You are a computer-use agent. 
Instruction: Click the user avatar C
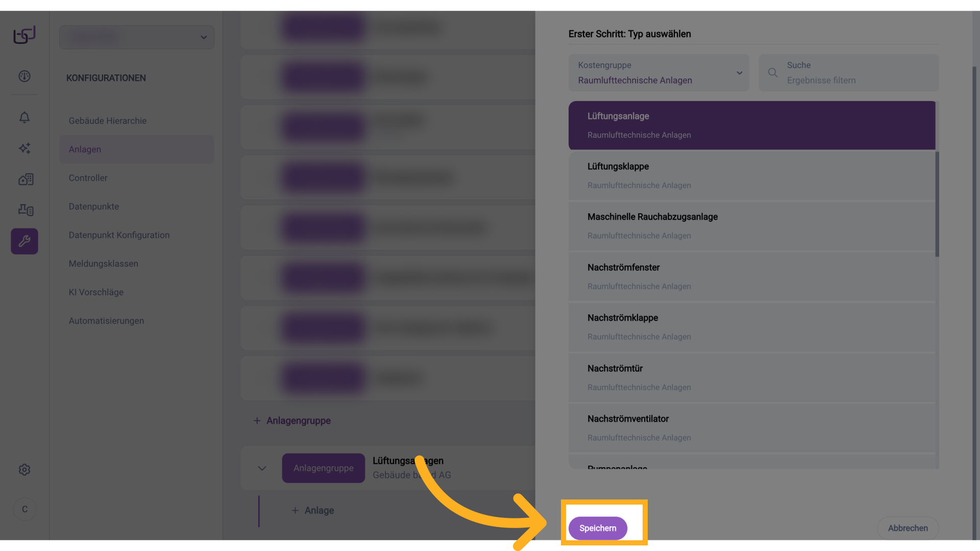pyautogui.click(x=24, y=509)
